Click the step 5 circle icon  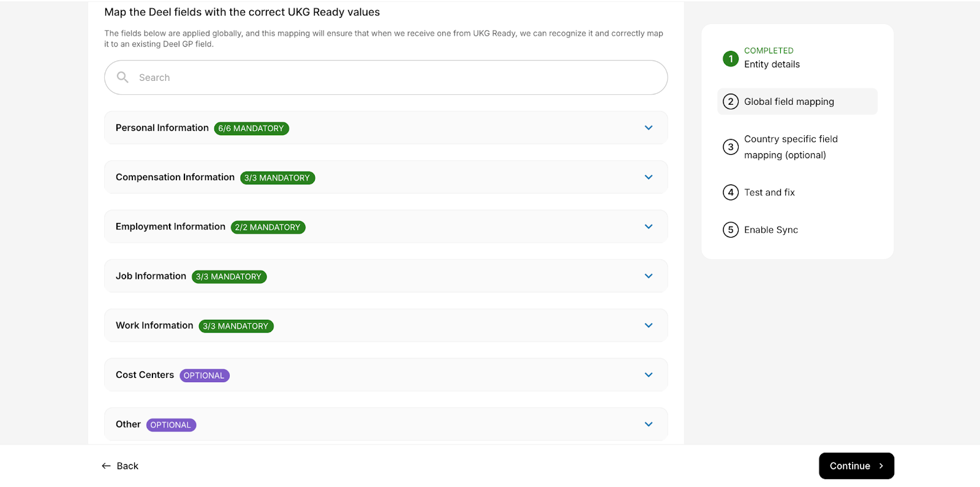point(731,230)
